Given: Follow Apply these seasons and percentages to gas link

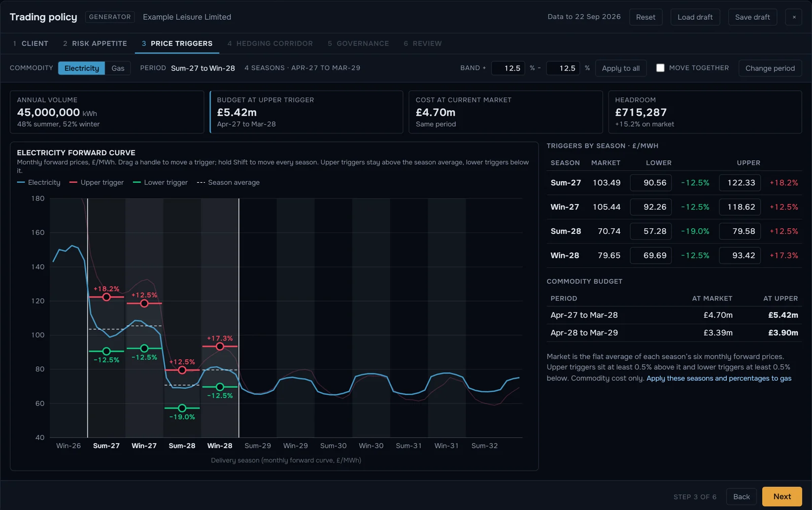Looking at the screenshot, I should coord(719,378).
